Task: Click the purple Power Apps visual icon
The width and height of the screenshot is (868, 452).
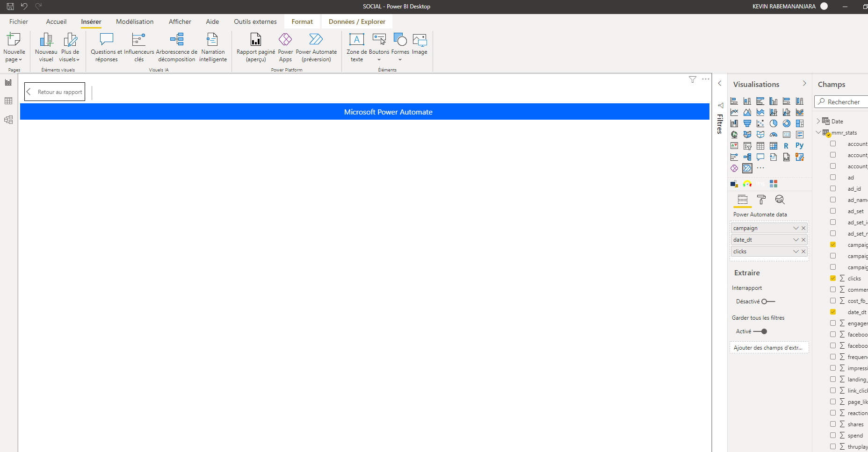Action: (x=734, y=168)
